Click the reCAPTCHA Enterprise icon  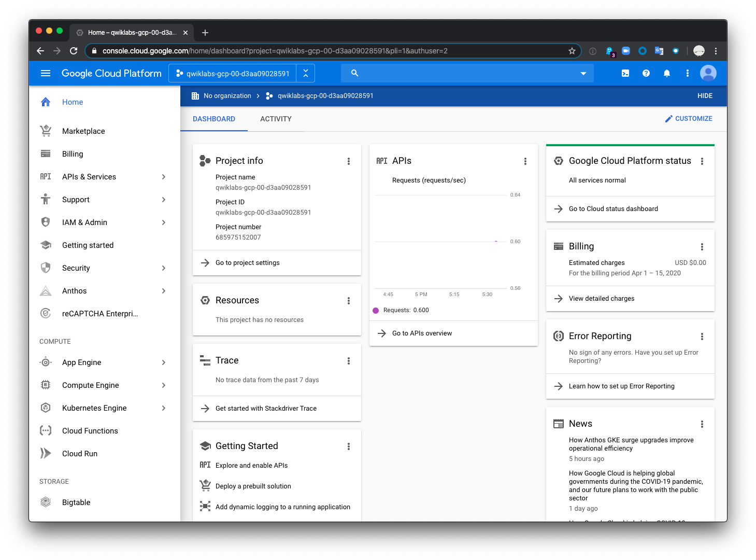click(x=46, y=314)
